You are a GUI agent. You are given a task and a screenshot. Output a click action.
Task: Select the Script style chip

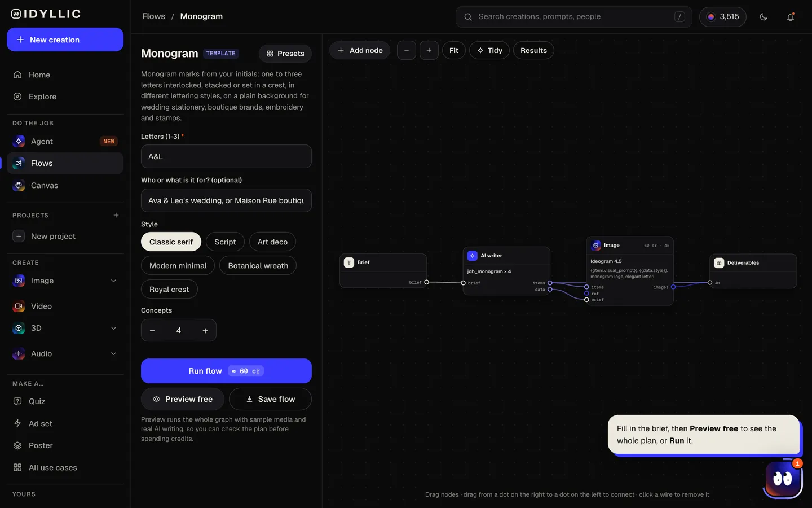[x=225, y=242]
